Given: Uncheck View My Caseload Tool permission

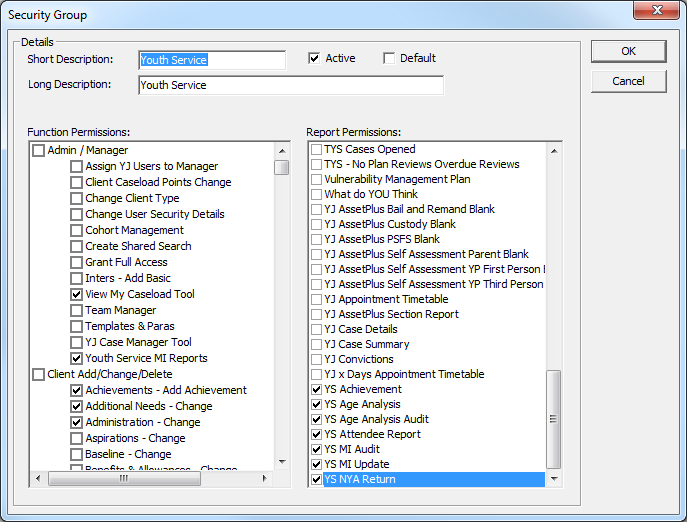Looking at the screenshot, I should pyautogui.click(x=77, y=295).
